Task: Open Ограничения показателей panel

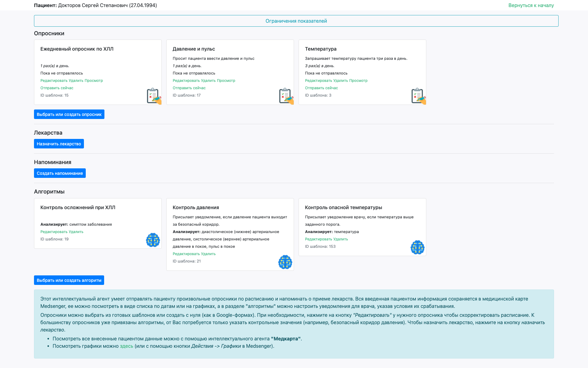Action: click(x=296, y=21)
